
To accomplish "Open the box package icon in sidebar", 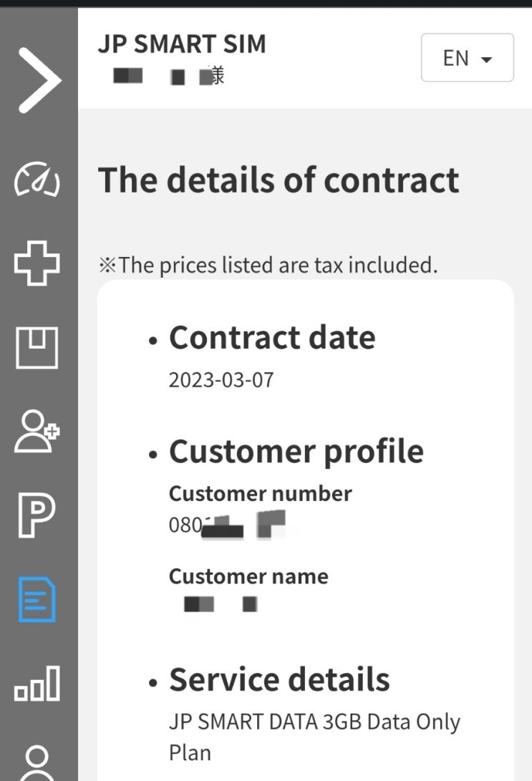I will click(37, 348).
